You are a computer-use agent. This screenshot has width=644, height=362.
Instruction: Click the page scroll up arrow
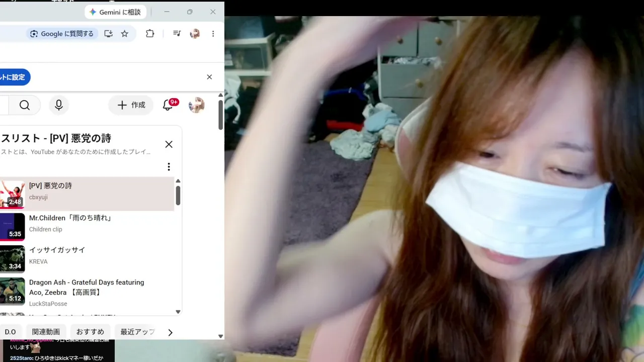click(220, 95)
